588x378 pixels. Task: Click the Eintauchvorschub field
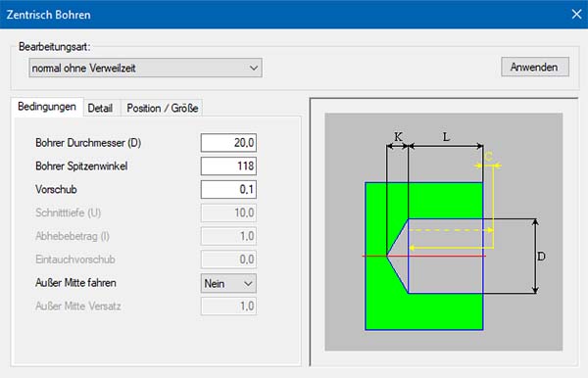coord(228,260)
